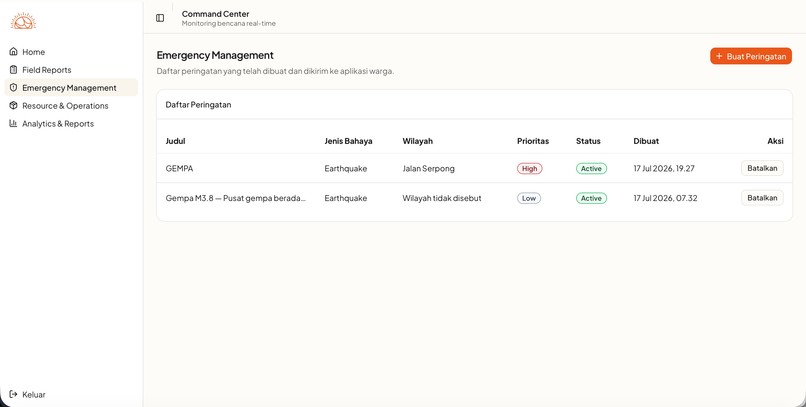This screenshot has width=806, height=407.
Task: Click the Prioritas column header
Action: pyautogui.click(x=533, y=141)
